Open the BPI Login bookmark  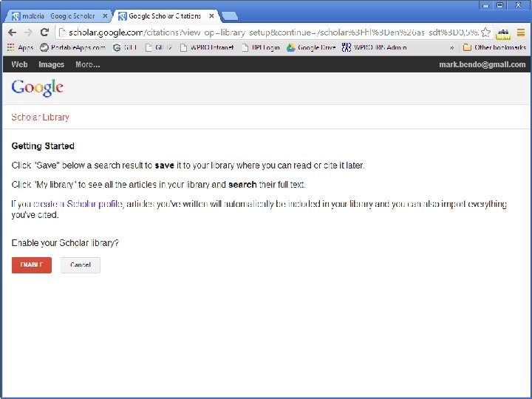261,47
